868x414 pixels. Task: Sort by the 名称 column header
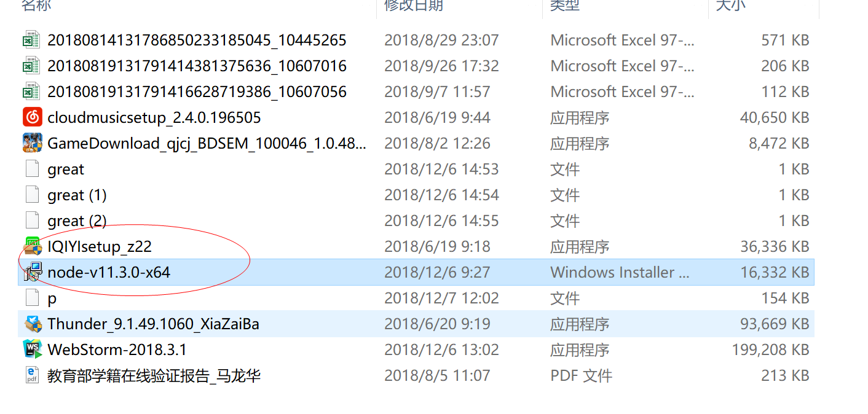tap(36, 6)
